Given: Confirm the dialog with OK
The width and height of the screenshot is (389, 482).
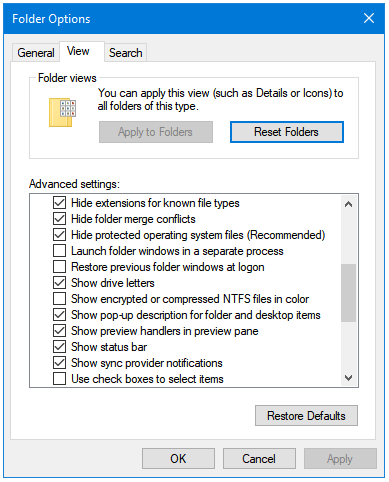Looking at the screenshot, I should pos(178,459).
